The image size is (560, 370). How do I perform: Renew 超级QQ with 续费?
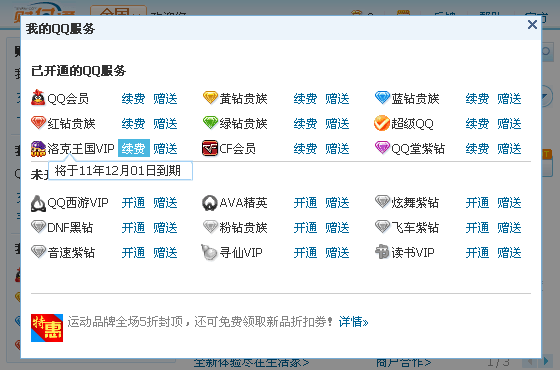pyautogui.click(x=478, y=124)
